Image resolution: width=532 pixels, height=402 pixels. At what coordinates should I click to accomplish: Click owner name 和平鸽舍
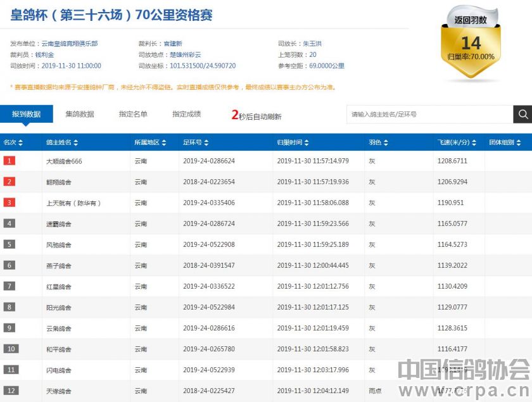pyautogui.click(x=59, y=349)
